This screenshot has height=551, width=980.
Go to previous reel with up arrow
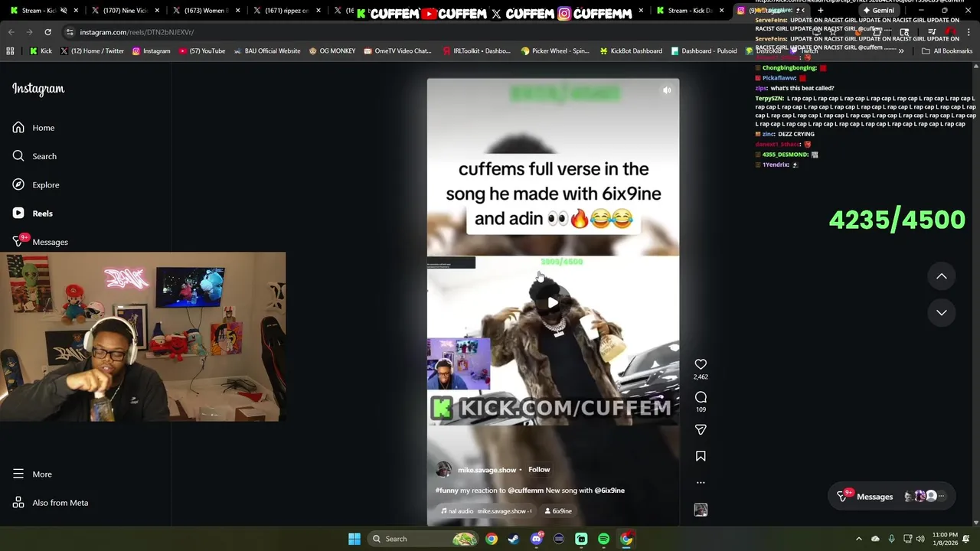942,276
